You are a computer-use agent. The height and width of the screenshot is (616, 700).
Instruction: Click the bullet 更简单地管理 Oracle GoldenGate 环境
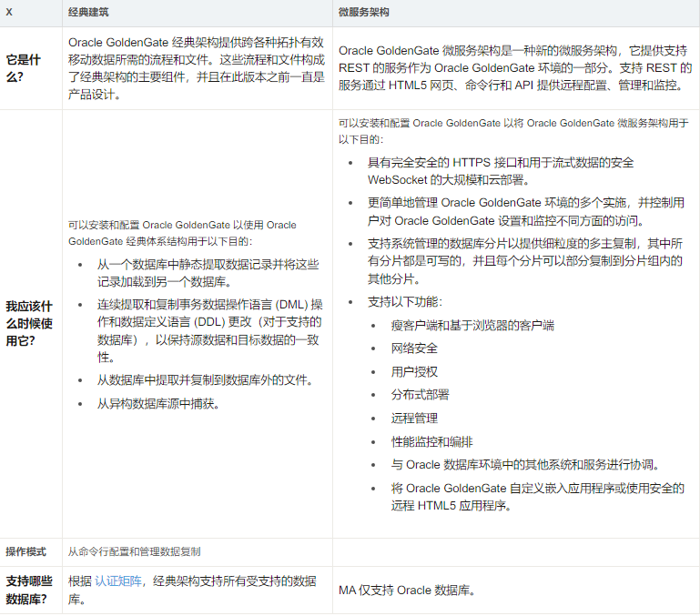coord(526,212)
